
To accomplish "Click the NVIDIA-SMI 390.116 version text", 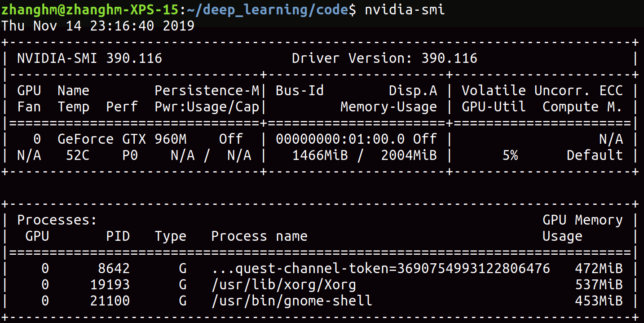I will pyautogui.click(x=90, y=58).
